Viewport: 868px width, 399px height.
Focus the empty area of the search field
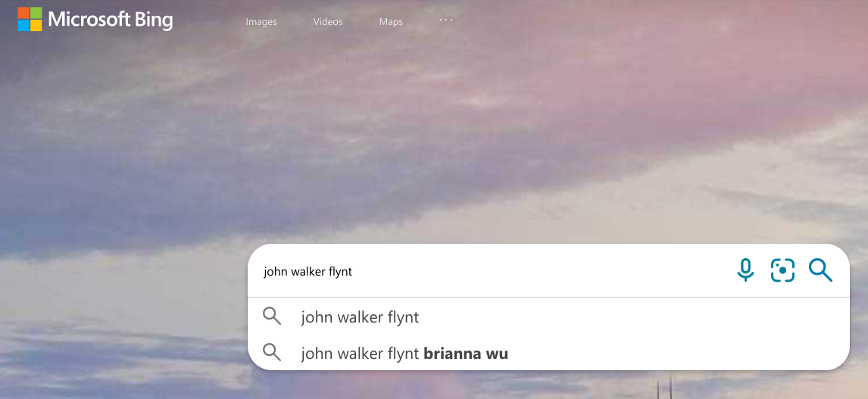(x=542, y=271)
